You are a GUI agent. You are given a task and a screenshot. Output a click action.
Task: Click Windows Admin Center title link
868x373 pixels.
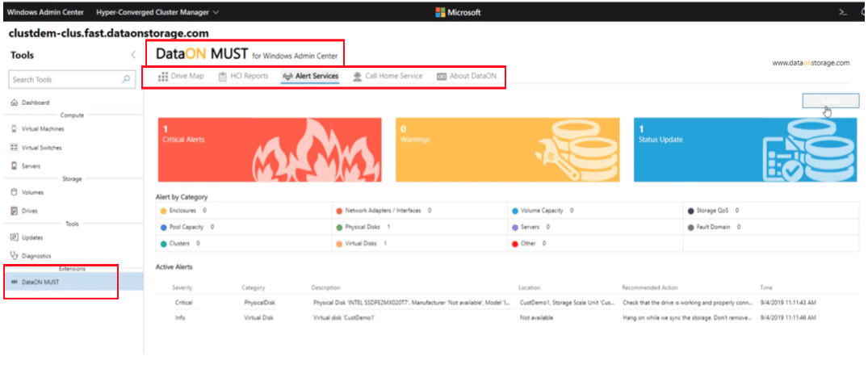click(x=45, y=11)
